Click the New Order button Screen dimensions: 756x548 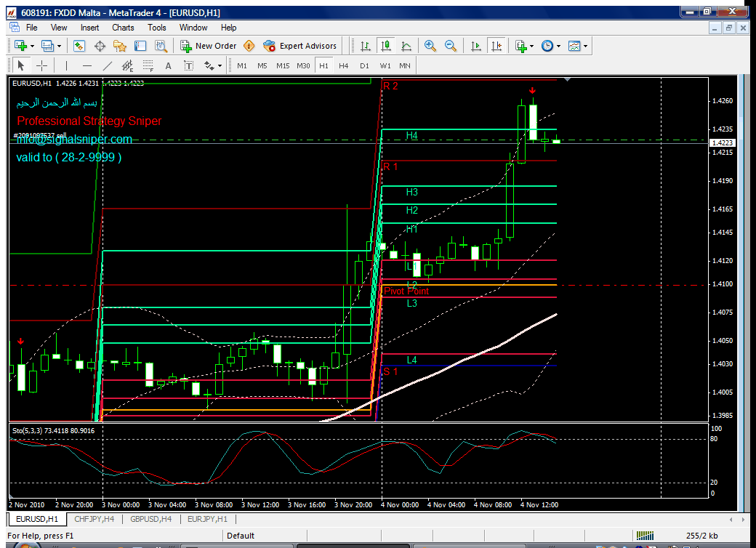tap(209, 46)
